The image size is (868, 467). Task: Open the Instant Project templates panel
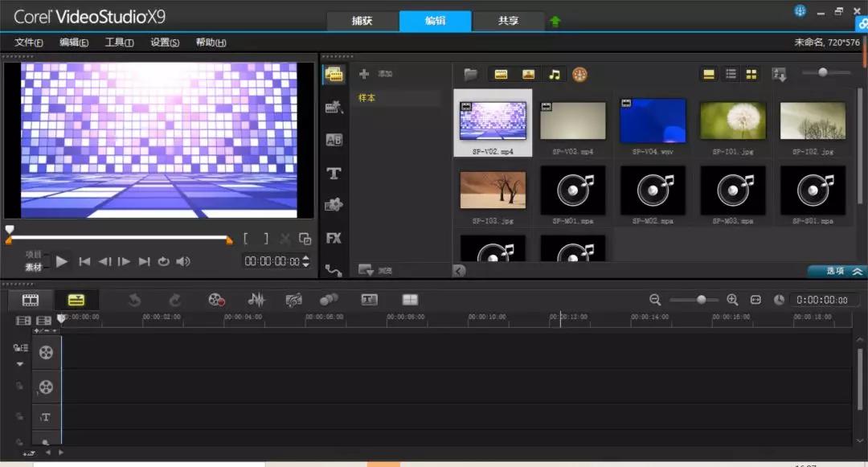coord(334,107)
